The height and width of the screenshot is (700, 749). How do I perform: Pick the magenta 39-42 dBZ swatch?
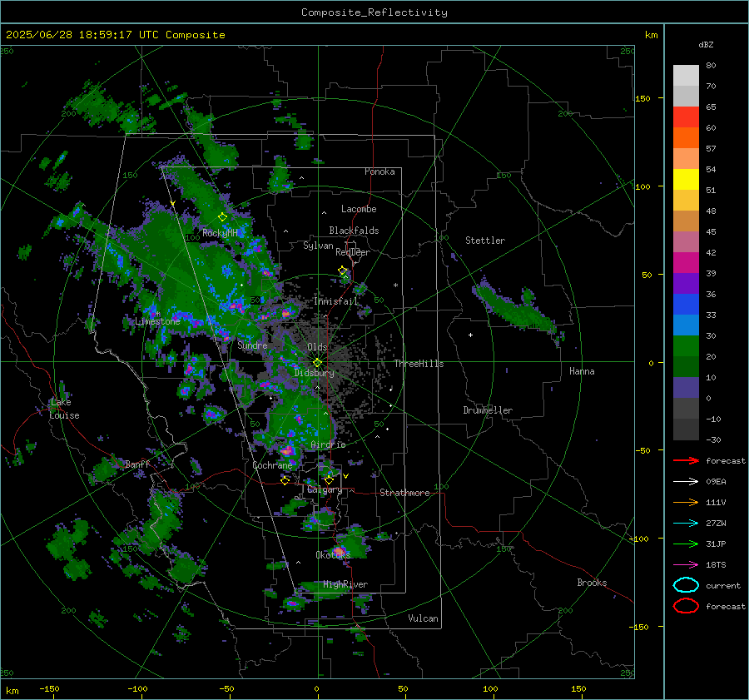tap(686, 263)
